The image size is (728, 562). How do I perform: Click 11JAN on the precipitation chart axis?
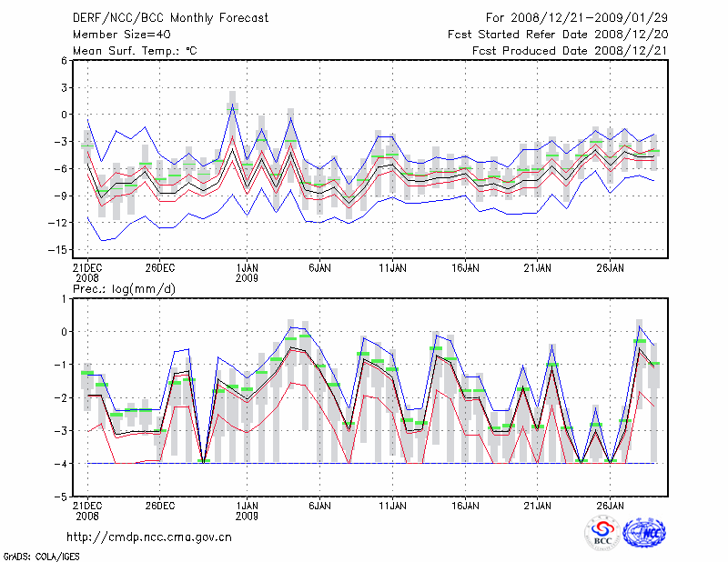tap(392, 505)
